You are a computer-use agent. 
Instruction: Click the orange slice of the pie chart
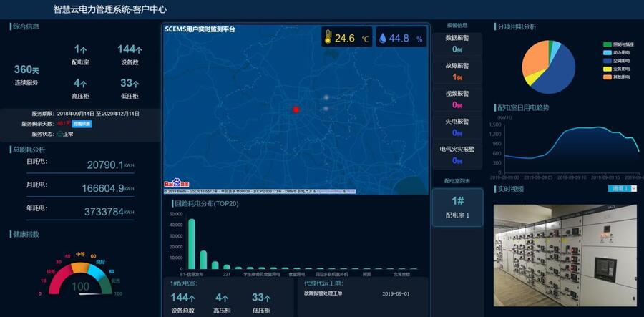(534, 66)
